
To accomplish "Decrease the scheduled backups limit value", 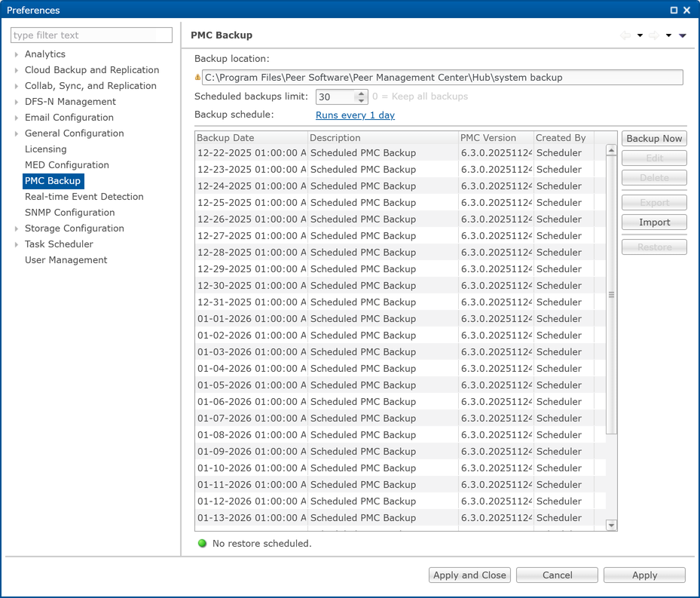I will pos(361,100).
